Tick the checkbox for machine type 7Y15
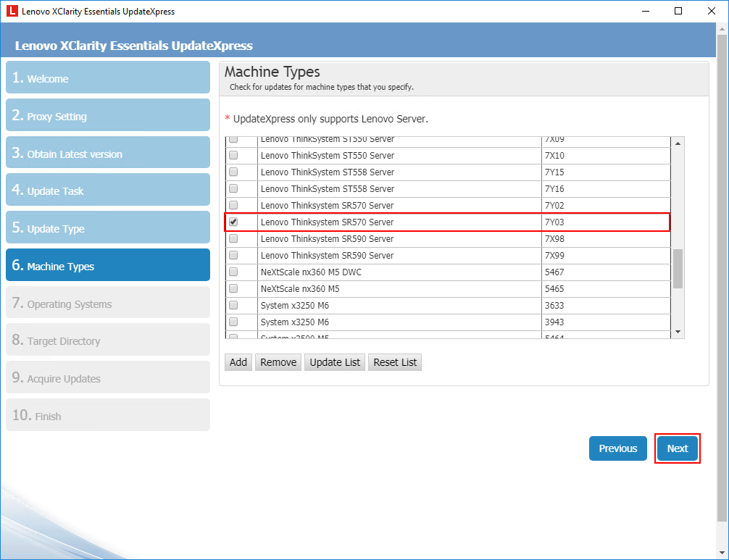729x560 pixels. (233, 172)
